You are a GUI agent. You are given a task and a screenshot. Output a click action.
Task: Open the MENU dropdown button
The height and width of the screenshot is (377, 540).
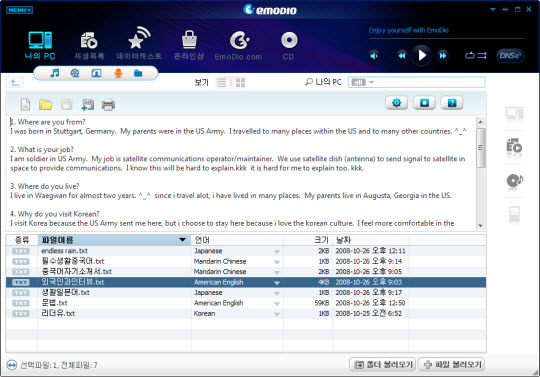pos(19,10)
